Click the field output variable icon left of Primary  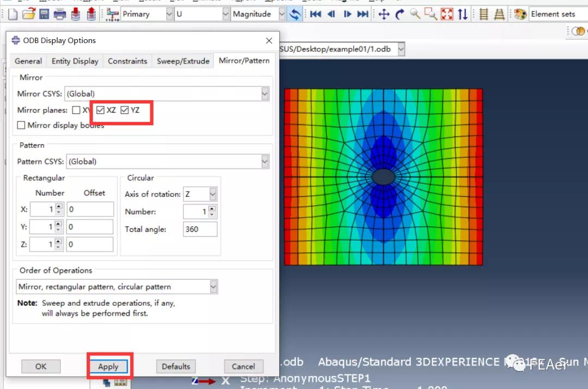pos(112,14)
